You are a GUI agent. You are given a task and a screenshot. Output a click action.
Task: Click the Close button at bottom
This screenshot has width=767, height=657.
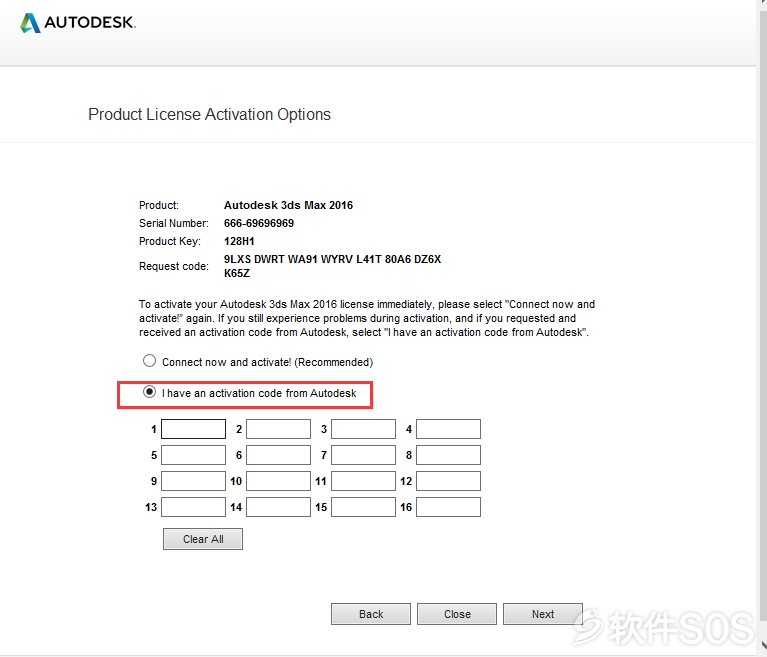[x=457, y=614]
